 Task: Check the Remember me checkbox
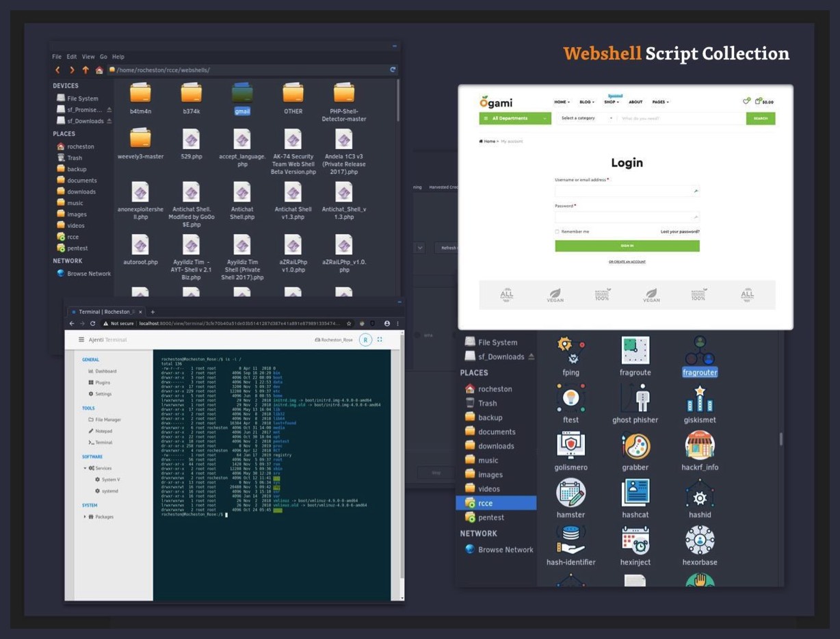[x=557, y=232]
